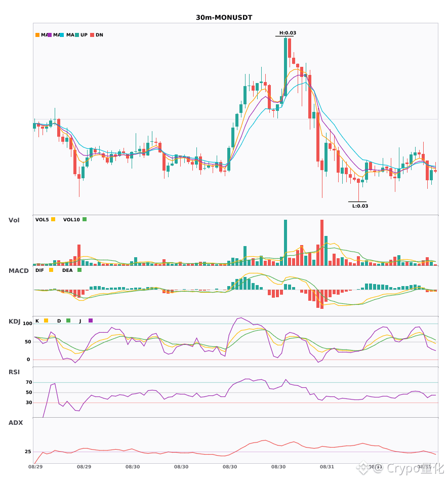This screenshot has width=448, height=481.
Task: Select the Vol panel label
Action: (x=14, y=220)
